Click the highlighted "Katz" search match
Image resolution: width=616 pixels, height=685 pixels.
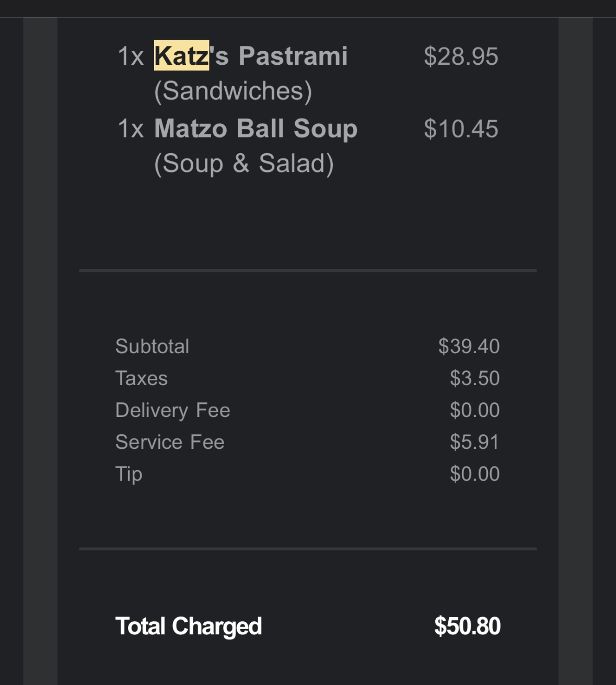(181, 56)
